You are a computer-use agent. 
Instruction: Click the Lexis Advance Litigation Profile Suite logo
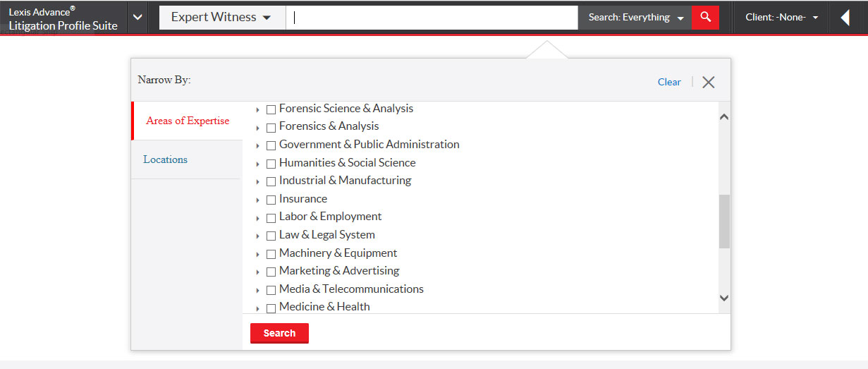[63, 18]
